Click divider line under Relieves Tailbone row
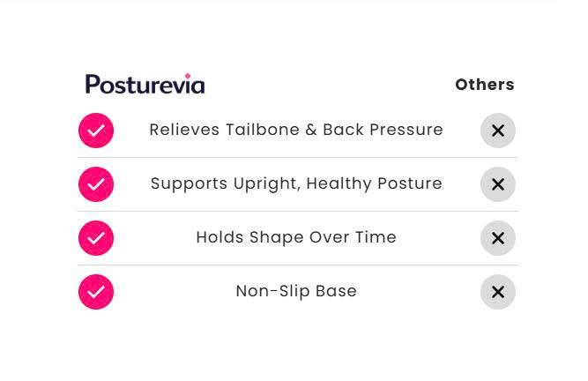 point(296,158)
